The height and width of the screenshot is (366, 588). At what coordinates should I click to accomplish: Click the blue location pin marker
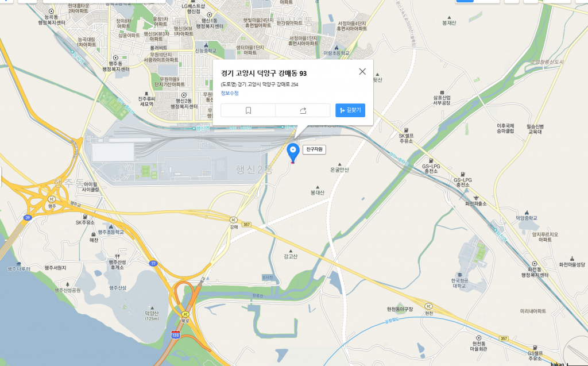click(293, 152)
